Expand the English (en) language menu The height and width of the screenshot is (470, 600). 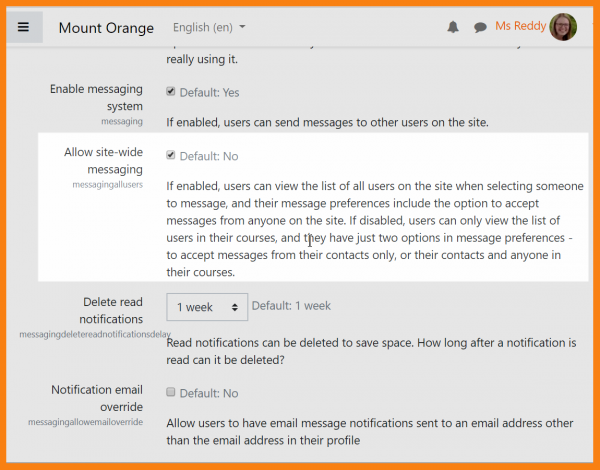[208, 27]
